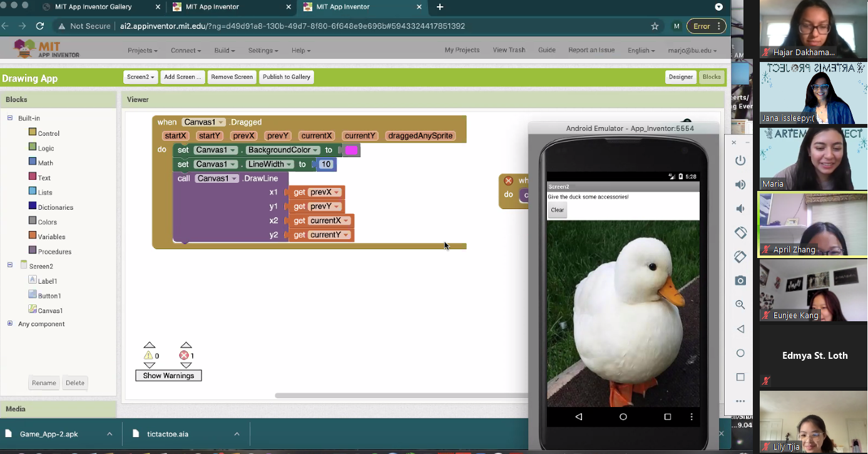
Task: Open the English language dropdown
Action: pyautogui.click(x=641, y=50)
